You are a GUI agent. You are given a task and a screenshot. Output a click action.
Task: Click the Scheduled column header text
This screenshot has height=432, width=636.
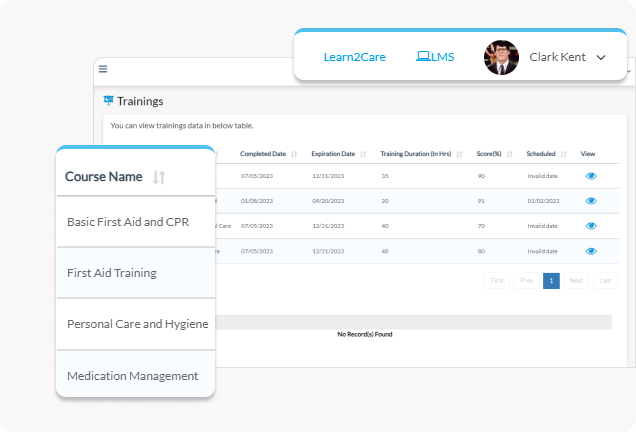pos(541,154)
